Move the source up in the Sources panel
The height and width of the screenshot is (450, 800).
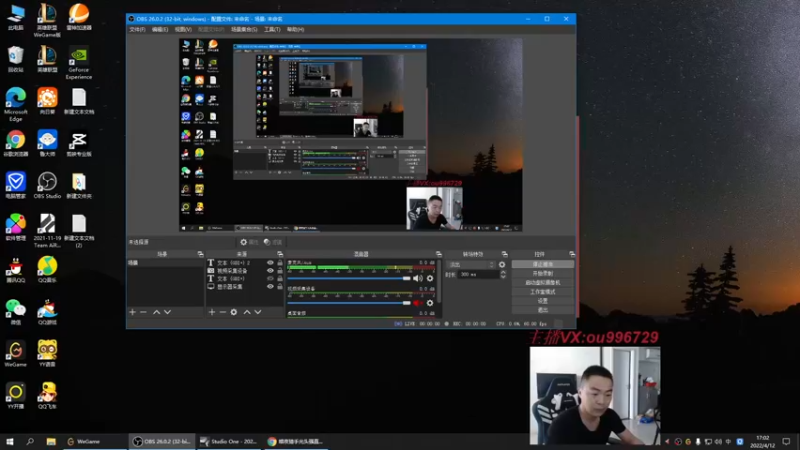click(x=247, y=312)
